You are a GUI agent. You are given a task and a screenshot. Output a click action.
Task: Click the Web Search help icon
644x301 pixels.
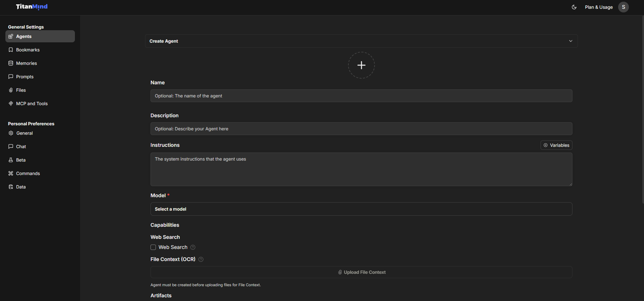[193, 247]
